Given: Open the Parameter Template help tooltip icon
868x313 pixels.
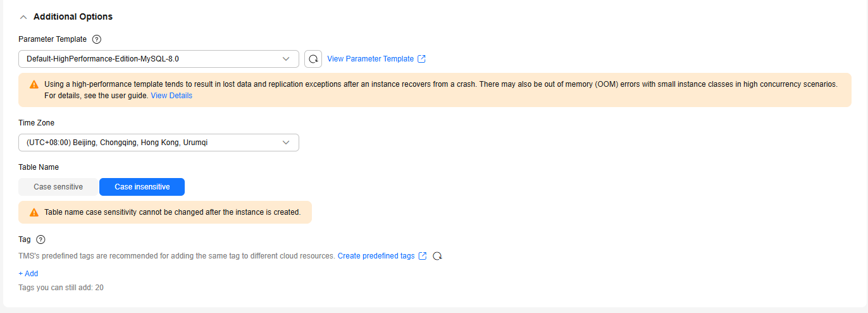Looking at the screenshot, I should [97, 39].
